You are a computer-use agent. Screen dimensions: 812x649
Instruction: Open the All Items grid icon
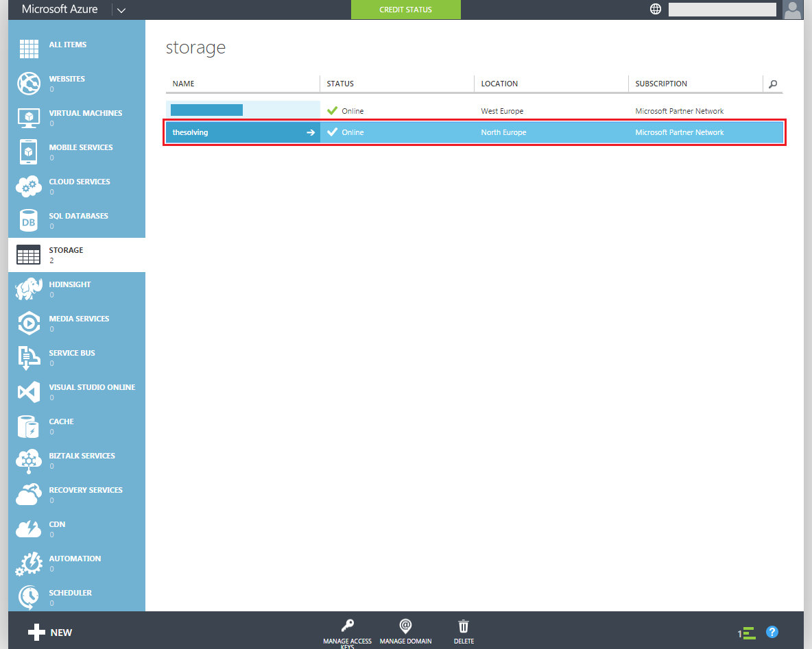click(x=29, y=49)
